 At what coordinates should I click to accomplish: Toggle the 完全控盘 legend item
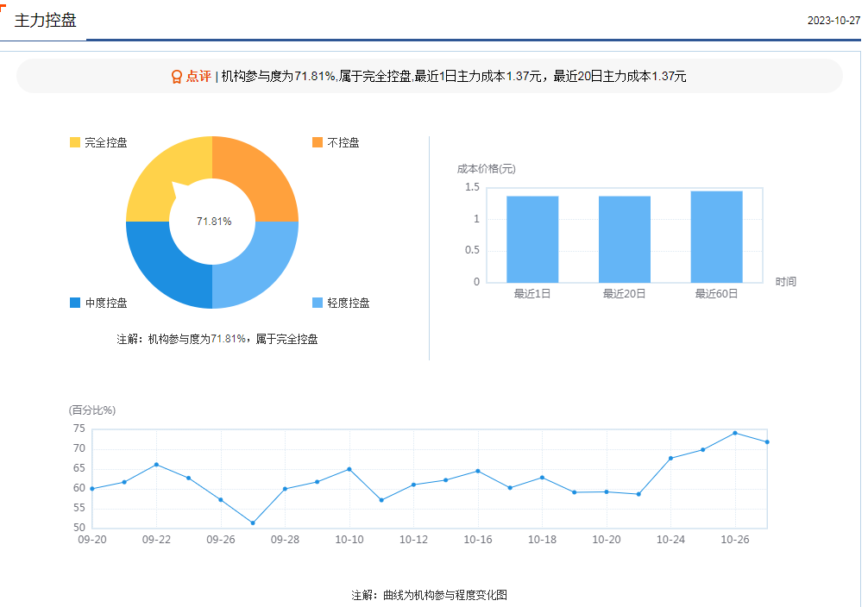[98, 142]
